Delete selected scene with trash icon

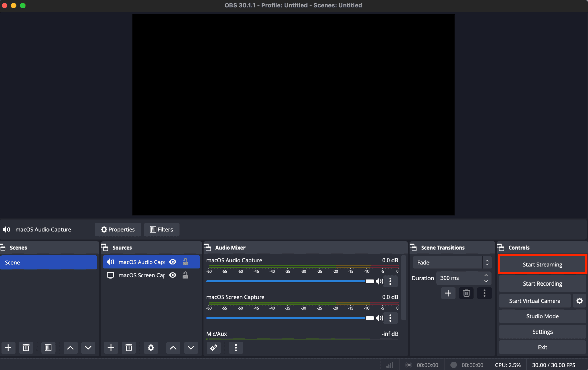click(26, 348)
